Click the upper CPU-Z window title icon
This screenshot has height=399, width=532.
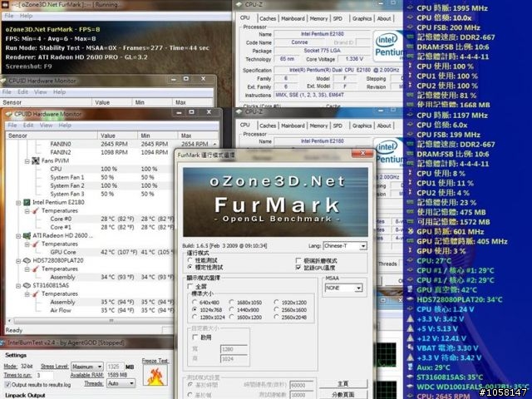click(239, 4)
